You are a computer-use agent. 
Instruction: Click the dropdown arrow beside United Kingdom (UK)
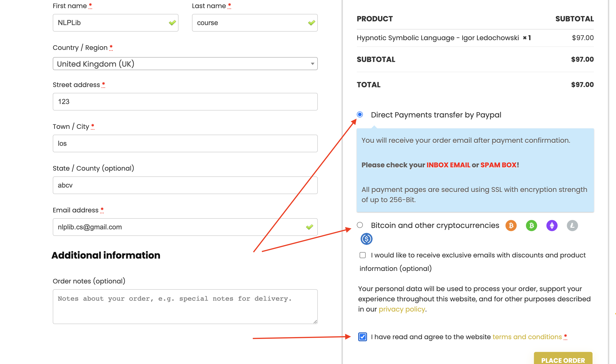click(312, 64)
